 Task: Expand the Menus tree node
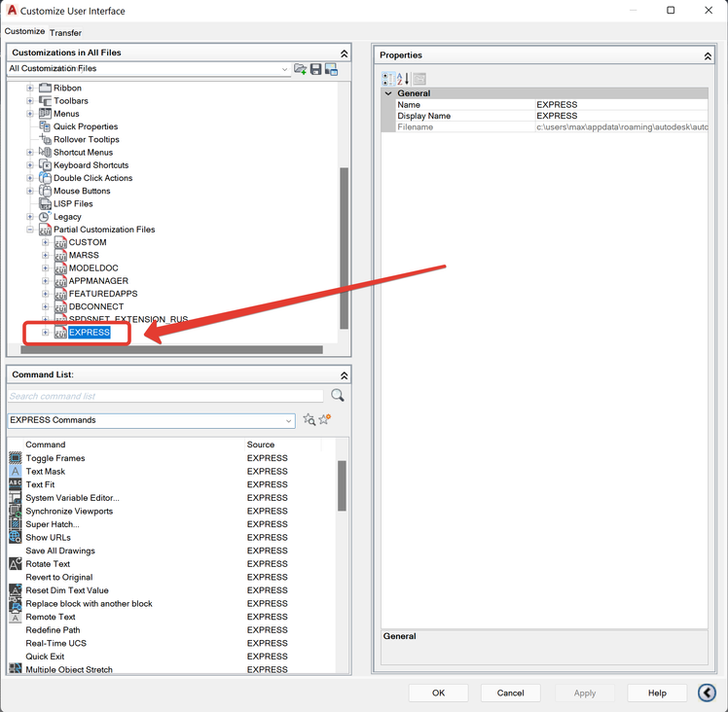point(30,113)
